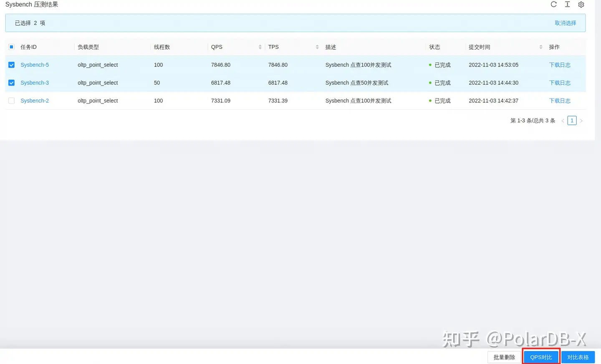Uncheck the Sysbench-5 row checkbox

point(11,65)
